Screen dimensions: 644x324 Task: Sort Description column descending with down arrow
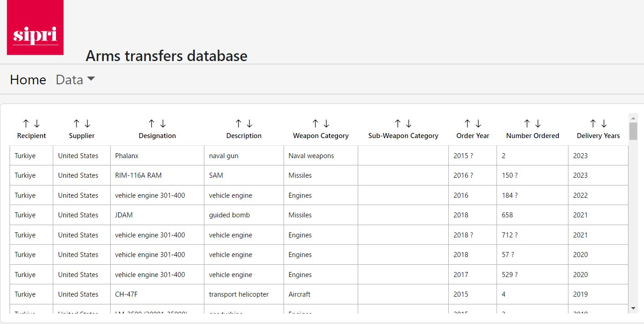[x=249, y=123]
